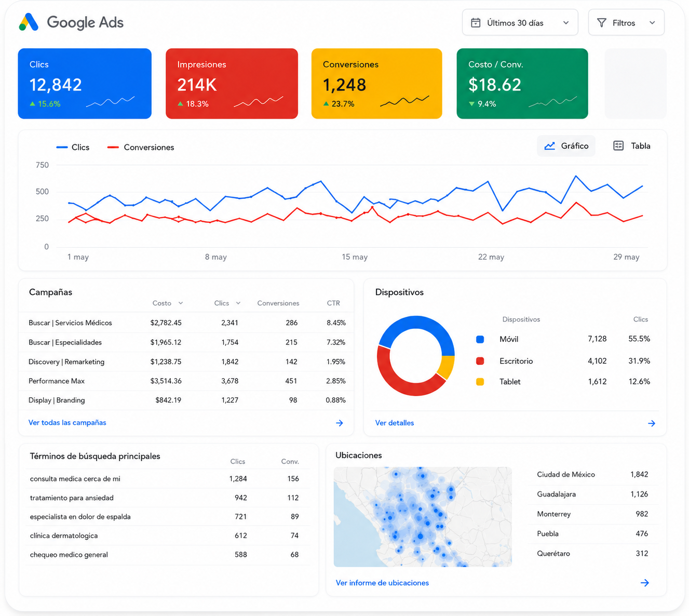Image resolution: width=689 pixels, height=616 pixels.
Task: Select the Ciudad de México location row
Action: tap(593, 475)
